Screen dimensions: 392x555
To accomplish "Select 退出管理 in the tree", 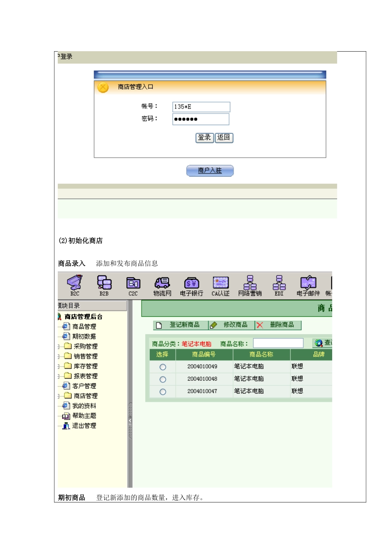I will [x=84, y=425].
